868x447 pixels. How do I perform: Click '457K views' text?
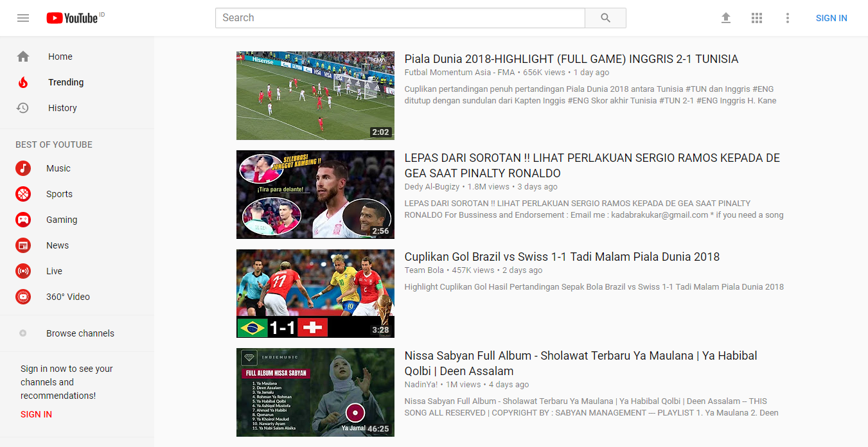pos(473,270)
